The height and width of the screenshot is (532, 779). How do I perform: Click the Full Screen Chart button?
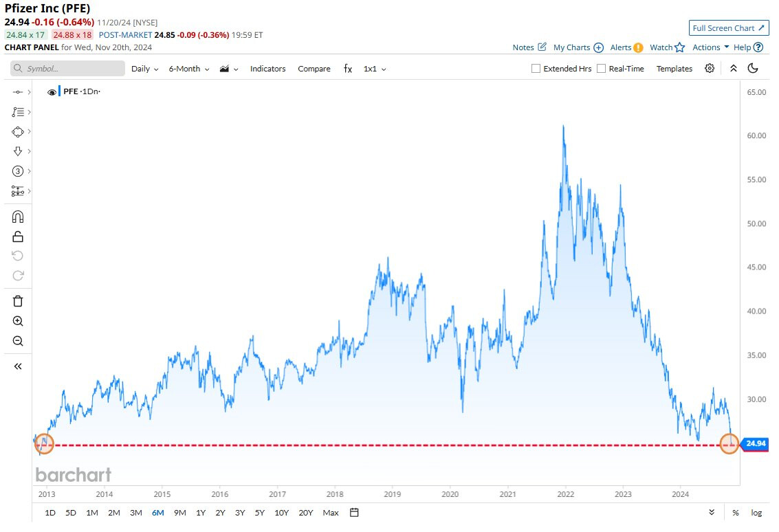pyautogui.click(x=729, y=28)
